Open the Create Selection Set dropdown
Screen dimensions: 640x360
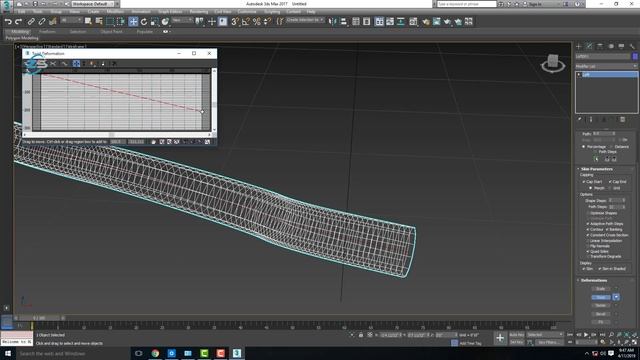click(305, 20)
